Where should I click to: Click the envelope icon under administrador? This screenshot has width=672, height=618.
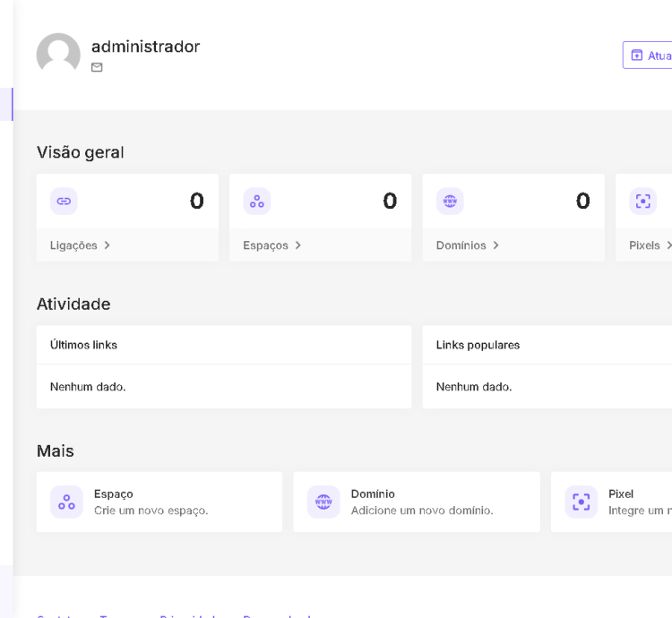coord(97,67)
